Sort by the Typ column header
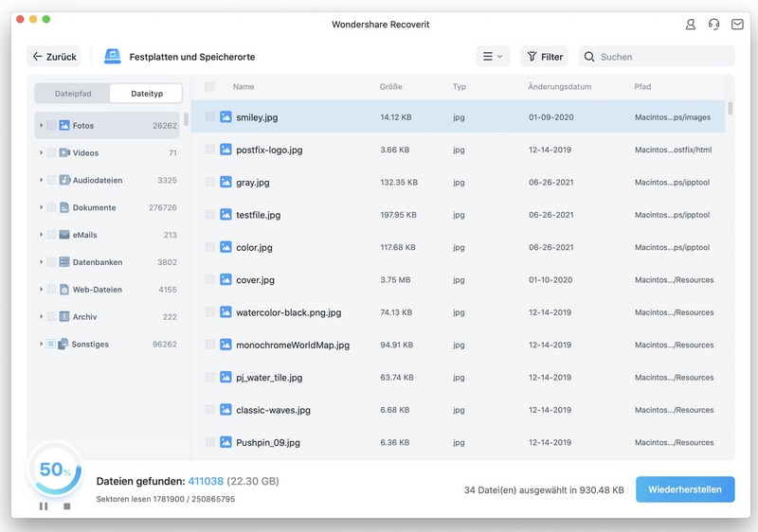Viewport: 758px width, 532px height. [460, 87]
